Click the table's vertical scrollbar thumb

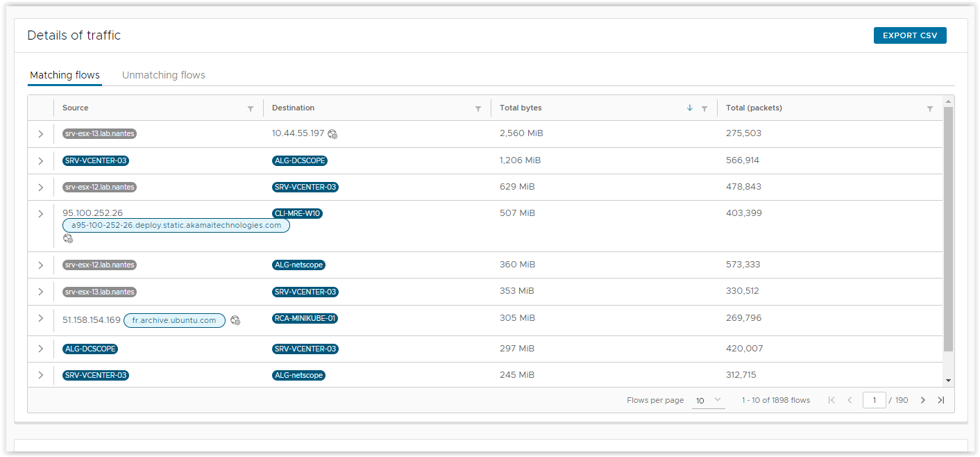[949, 229]
